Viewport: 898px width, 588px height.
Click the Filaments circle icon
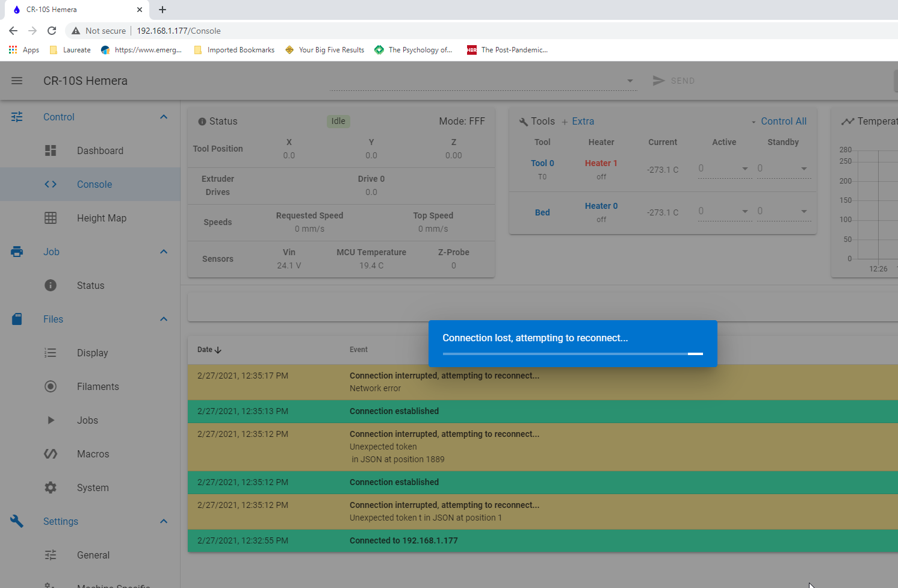point(51,386)
